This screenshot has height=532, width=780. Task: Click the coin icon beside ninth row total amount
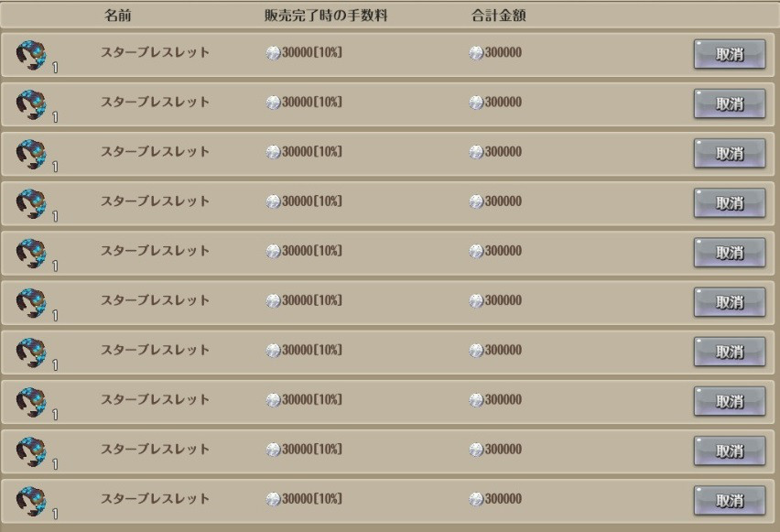pos(476,450)
